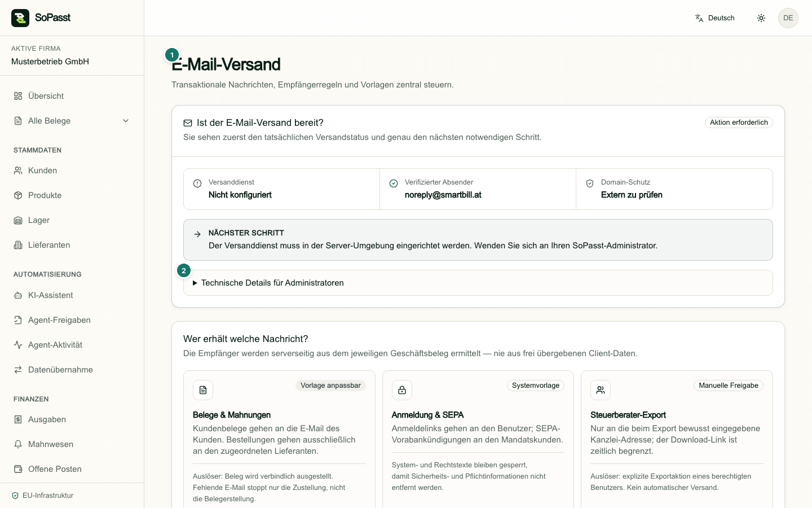Click the Alle Belege document icon
Screen dimensions: 812x508
pos(18,121)
